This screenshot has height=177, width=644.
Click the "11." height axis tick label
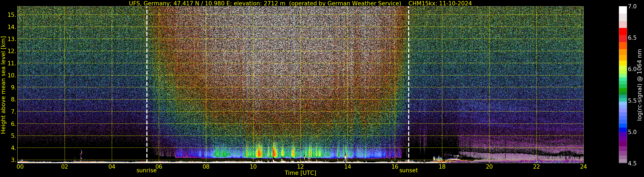pyautogui.click(x=12, y=63)
